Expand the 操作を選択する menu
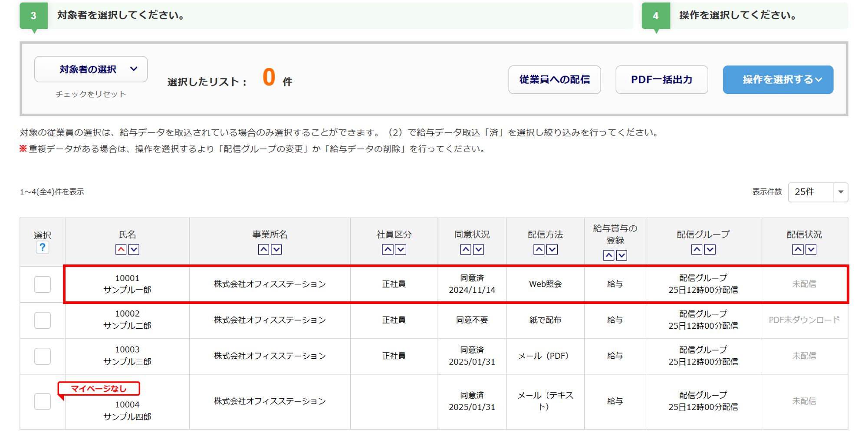 coord(778,80)
